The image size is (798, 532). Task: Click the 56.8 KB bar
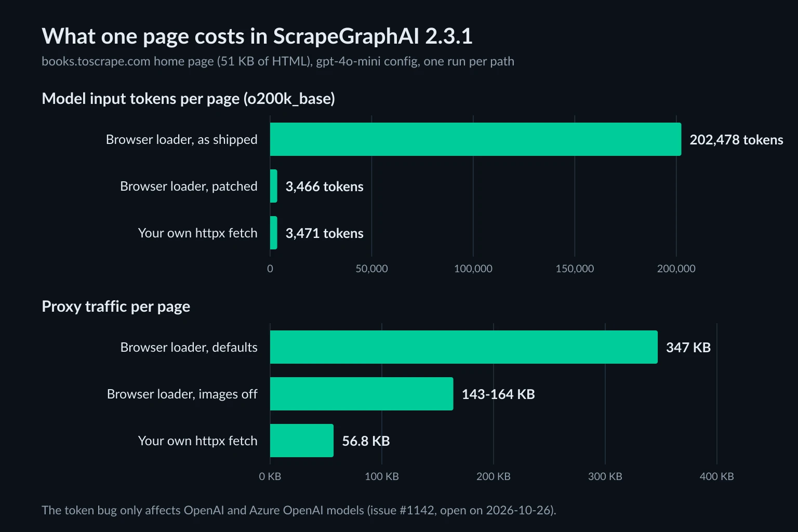tap(302, 441)
